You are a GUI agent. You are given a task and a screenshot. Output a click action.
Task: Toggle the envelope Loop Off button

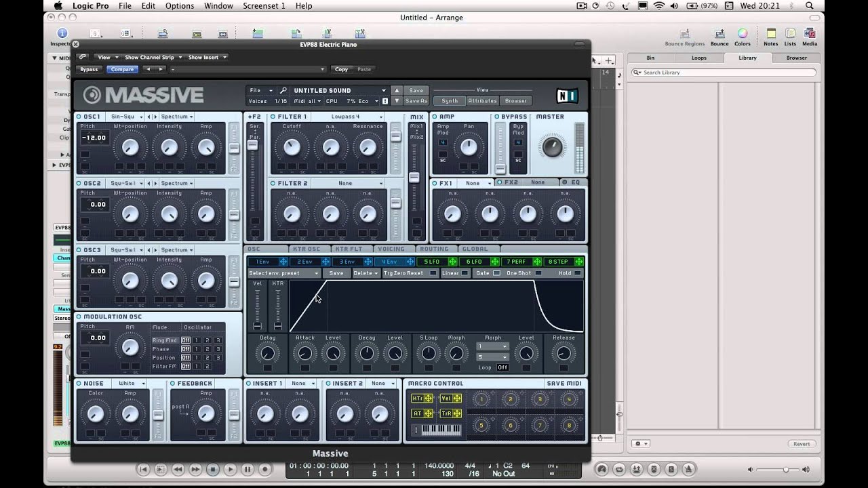click(502, 367)
